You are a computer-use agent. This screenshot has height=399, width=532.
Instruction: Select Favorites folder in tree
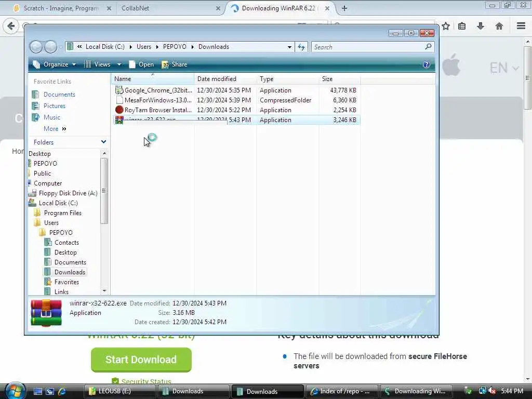tap(66, 282)
